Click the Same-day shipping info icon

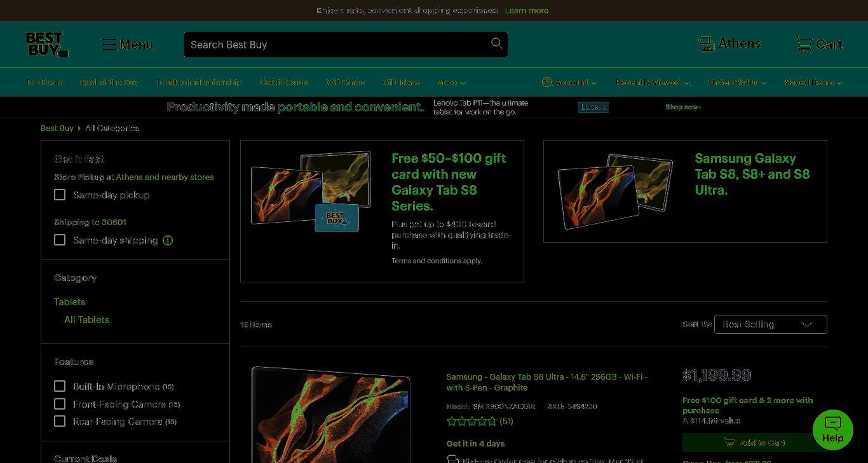tap(168, 240)
